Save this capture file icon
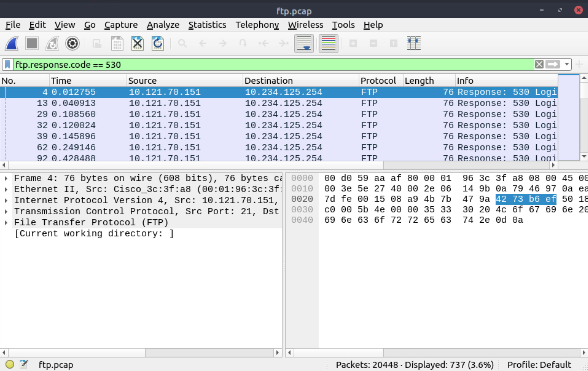Image resolution: width=588 pixels, height=371 pixels. coord(117,43)
